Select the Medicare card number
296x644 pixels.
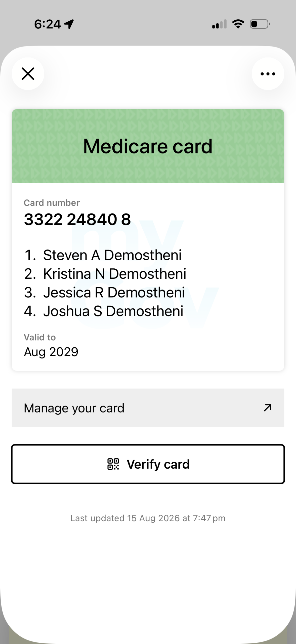tap(77, 219)
